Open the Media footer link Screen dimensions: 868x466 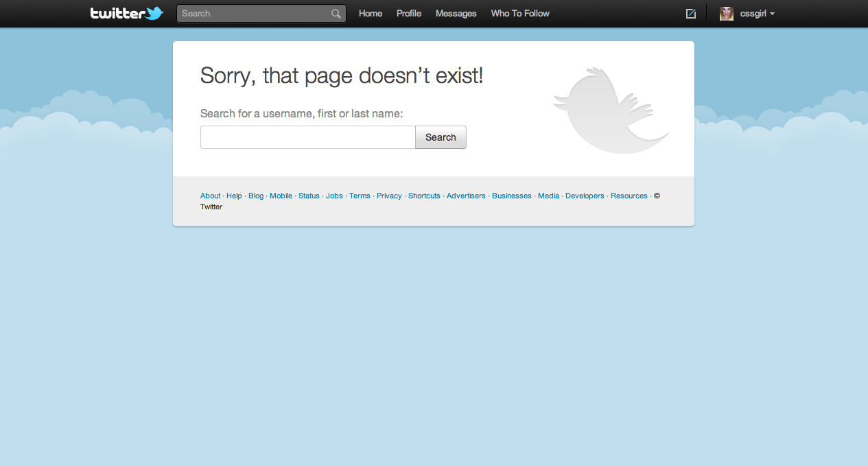pos(548,196)
